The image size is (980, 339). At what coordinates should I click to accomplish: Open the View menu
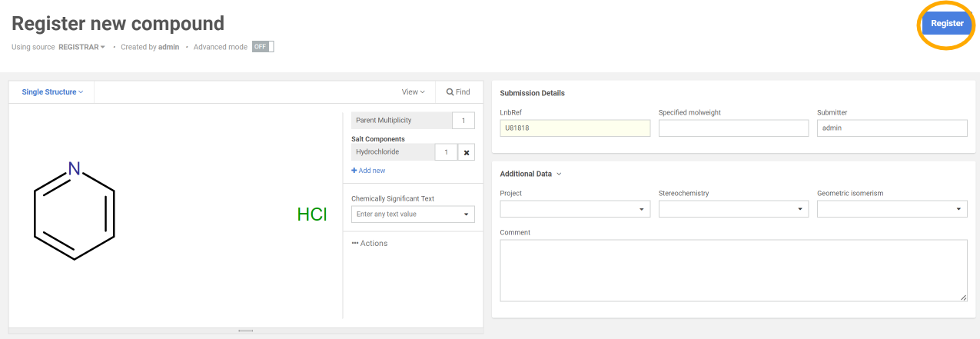click(x=413, y=92)
